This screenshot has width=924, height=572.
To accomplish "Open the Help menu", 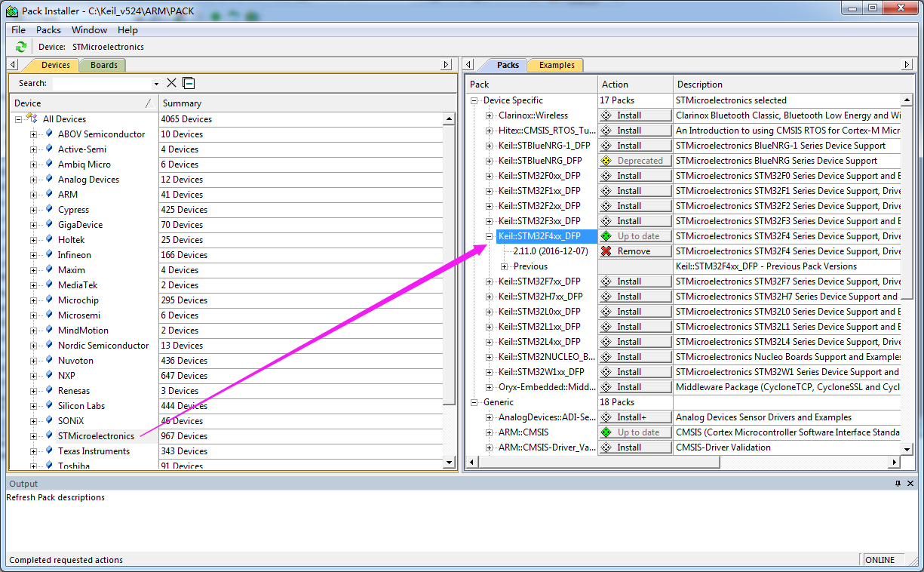I will 127,30.
